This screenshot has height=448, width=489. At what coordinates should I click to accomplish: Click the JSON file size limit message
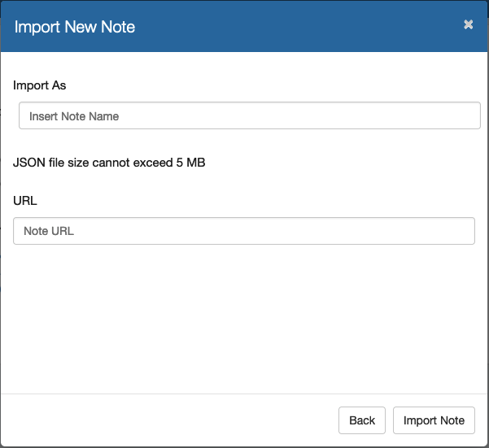click(x=109, y=163)
